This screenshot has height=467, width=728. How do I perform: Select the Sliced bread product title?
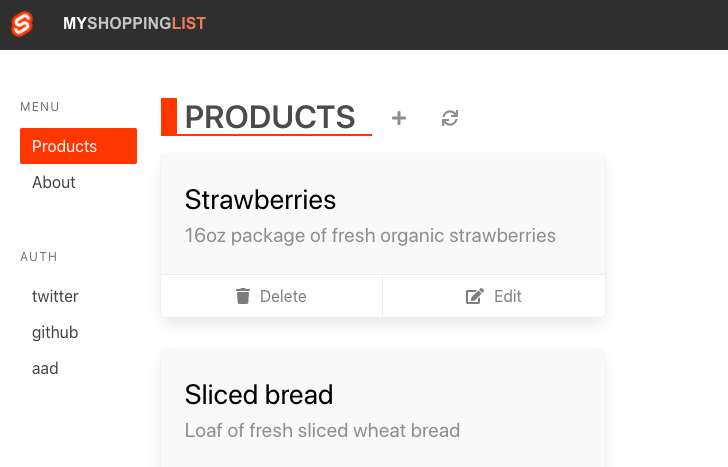click(x=259, y=394)
